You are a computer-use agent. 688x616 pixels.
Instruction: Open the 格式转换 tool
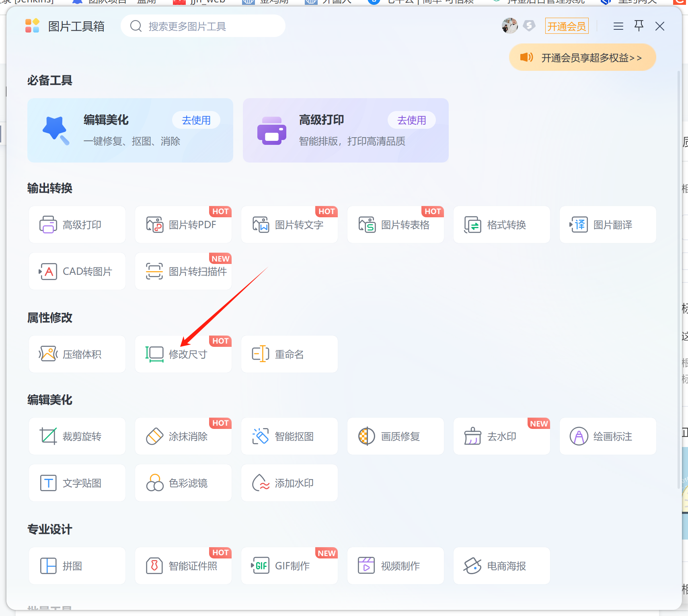click(x=502, y=225)
